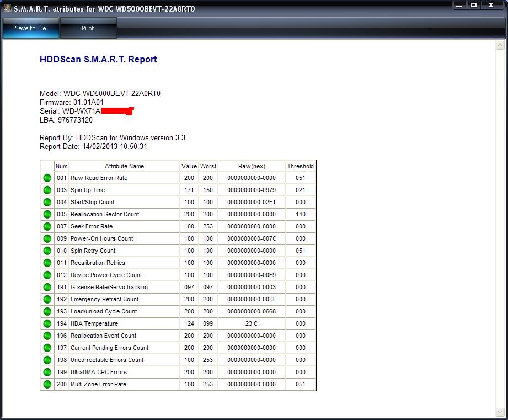Click the Raw Read Error Rate attribute name
The image size is (508, 420).
[x=99, y=178]
